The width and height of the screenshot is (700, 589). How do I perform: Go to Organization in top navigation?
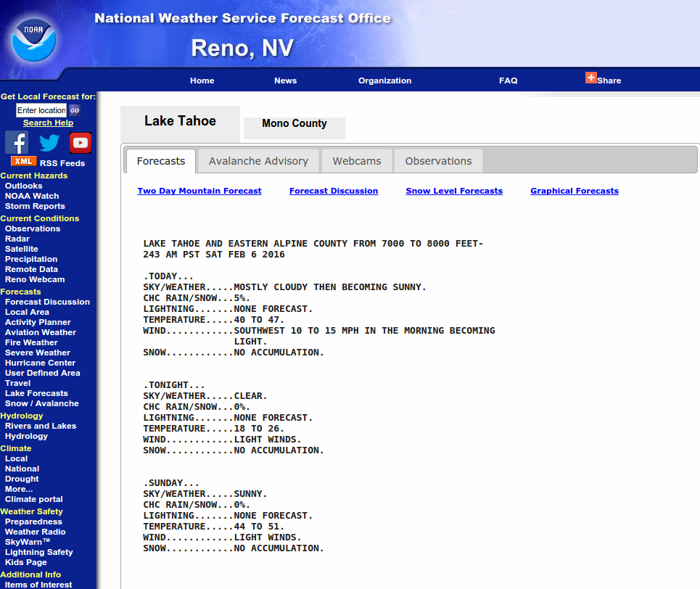384,81
